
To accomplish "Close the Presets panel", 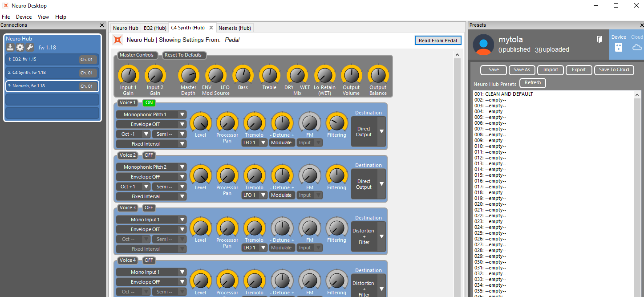I will click(x=642, y=25).
